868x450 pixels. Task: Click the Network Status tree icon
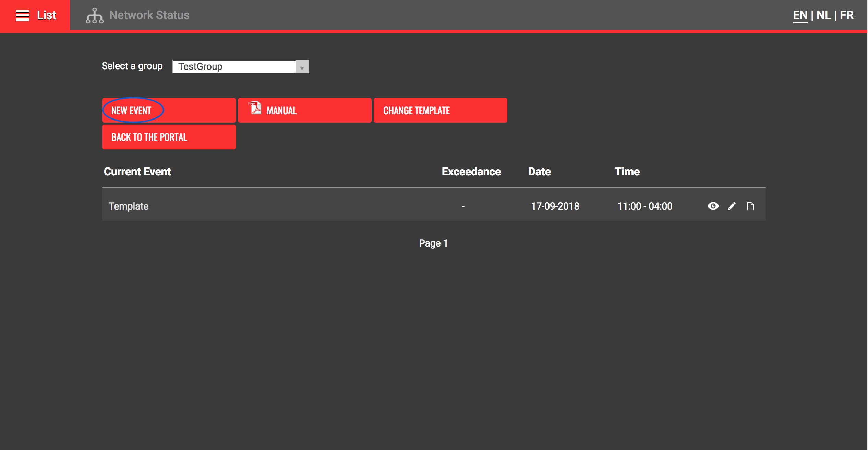[x=94, y=15]
